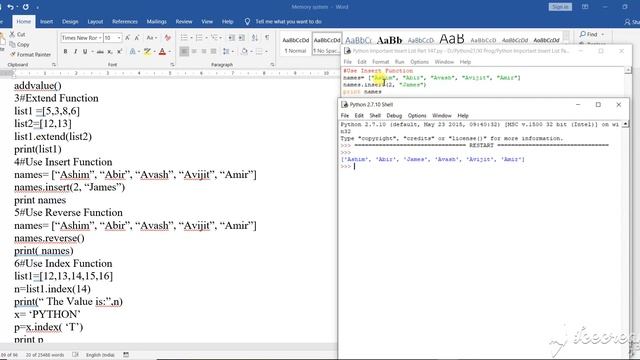Open Clipboard pane launcher
This screenshot has height=360, width=640.
53,65
